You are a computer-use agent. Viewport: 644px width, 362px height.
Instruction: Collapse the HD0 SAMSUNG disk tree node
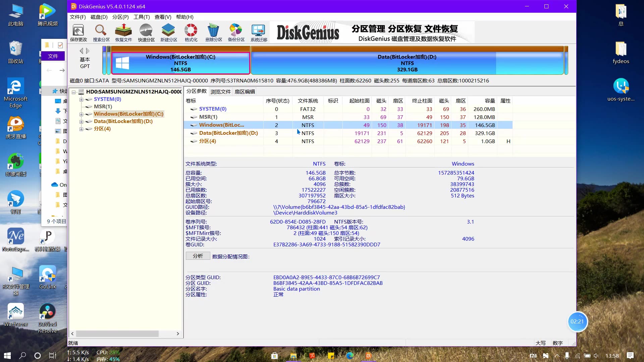(73, 92)
